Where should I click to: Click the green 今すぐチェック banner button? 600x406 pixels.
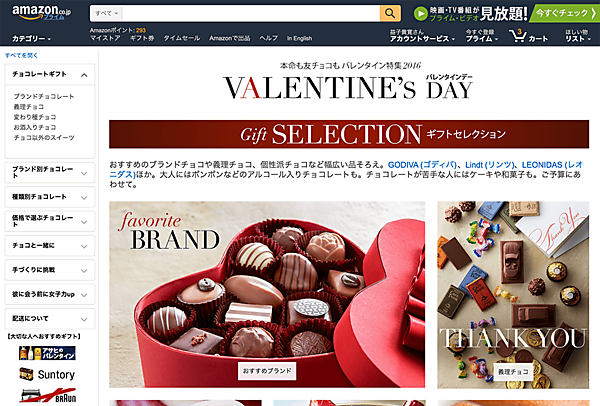pyautogui.click(x=565, y=13)
